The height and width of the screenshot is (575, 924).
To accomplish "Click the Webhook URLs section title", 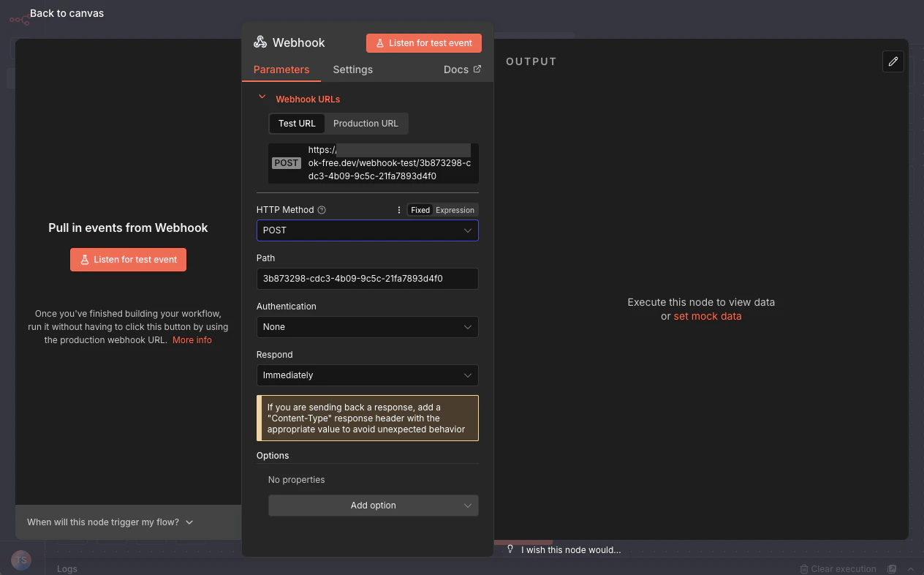I will click(x=308, y=99).
